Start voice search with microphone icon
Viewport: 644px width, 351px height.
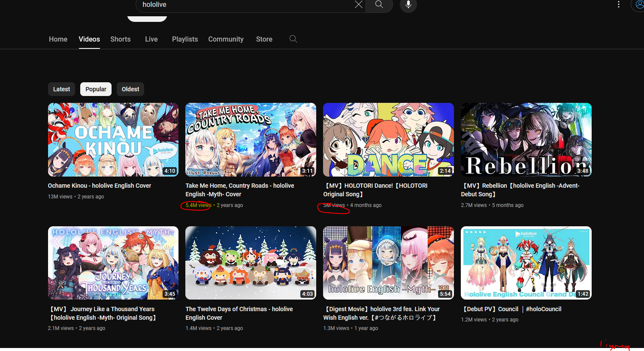pos(408,4)
